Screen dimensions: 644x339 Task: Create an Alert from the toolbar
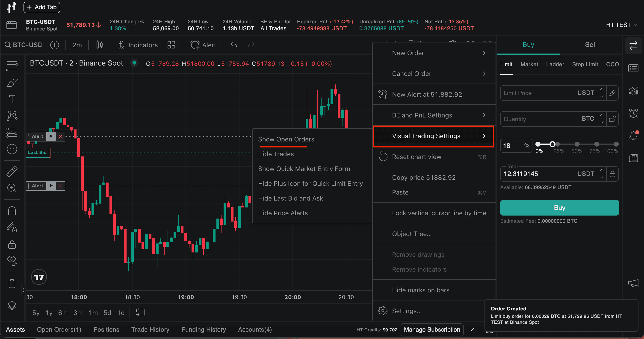tap(203, 45)
